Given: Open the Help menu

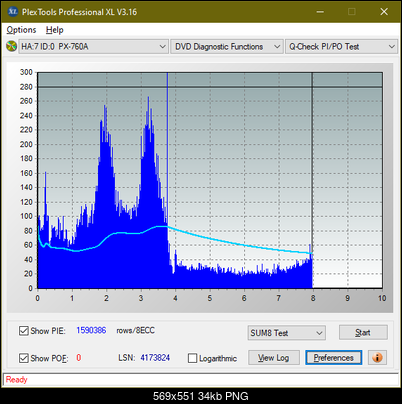Looking at the screenshot, I should [x=55, y=30].
